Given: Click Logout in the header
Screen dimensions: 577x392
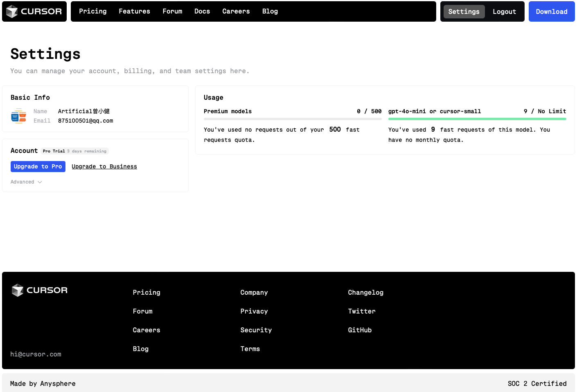Looking at the screenshot, I should [x=504, y=11].
